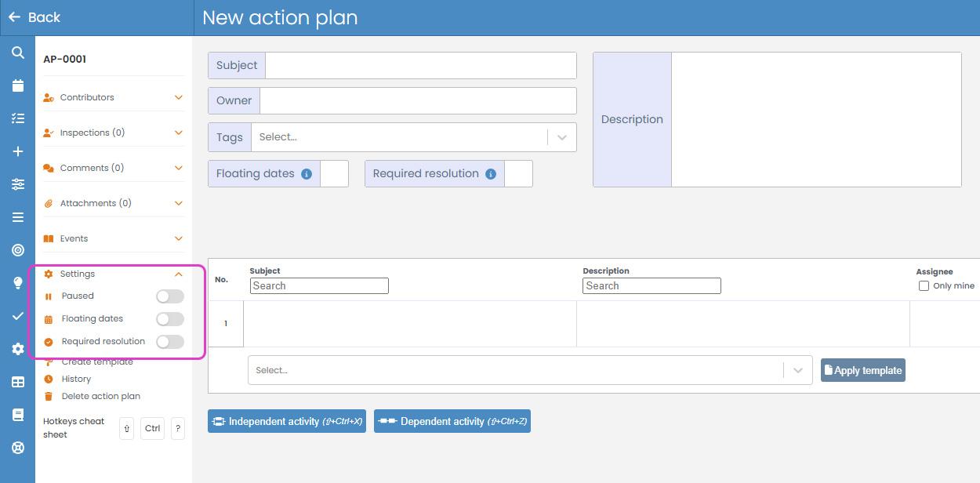Open the book manual icon in sidebar
980x483 pixels.
coord(17,415)
